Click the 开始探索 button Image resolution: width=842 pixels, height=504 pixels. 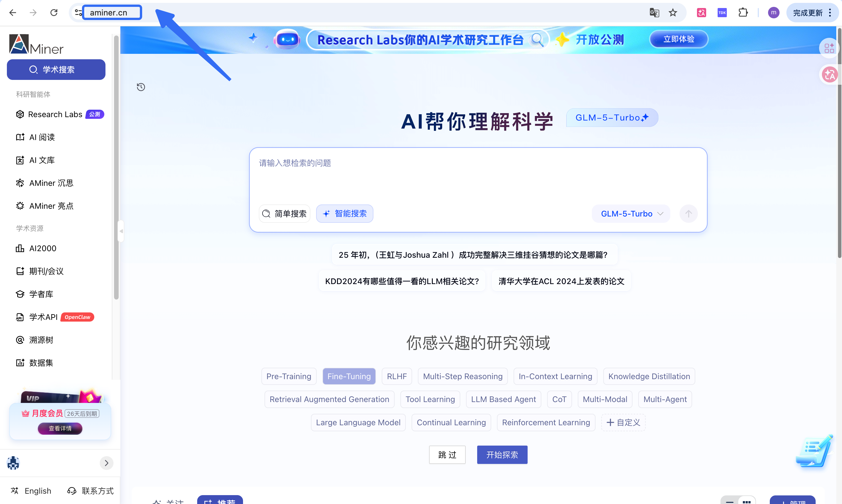click(502, 455)
